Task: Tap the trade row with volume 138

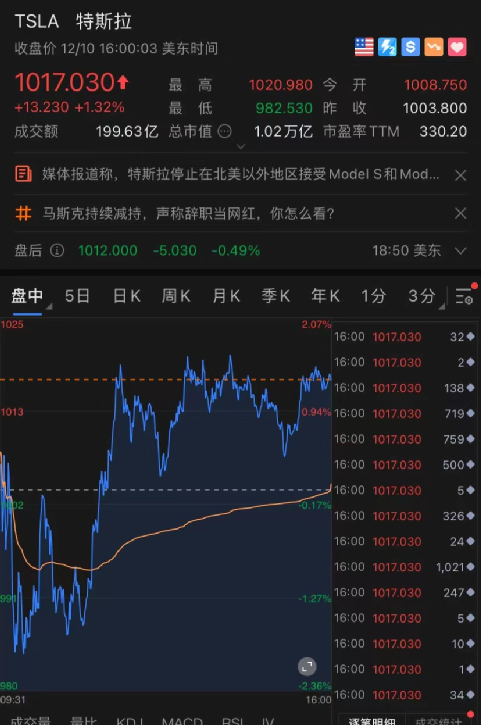Action: coord(405,388)
